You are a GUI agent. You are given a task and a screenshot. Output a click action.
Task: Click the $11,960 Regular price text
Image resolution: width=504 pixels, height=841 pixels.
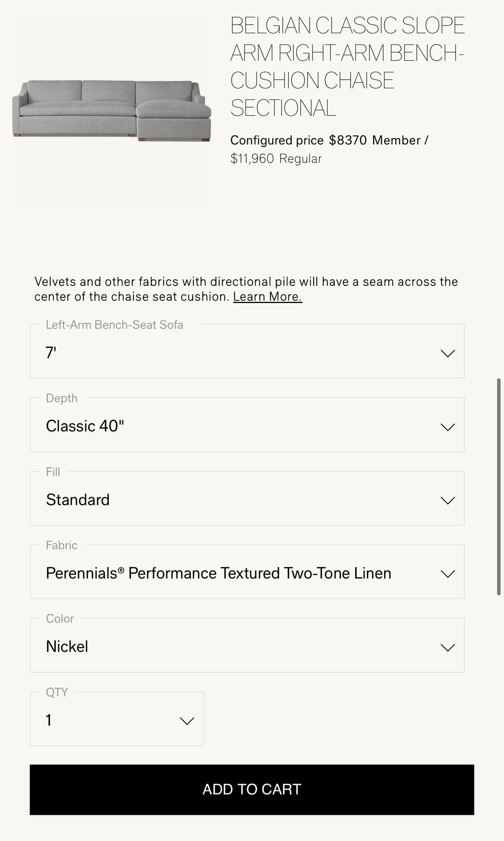(x=276, y=159)
